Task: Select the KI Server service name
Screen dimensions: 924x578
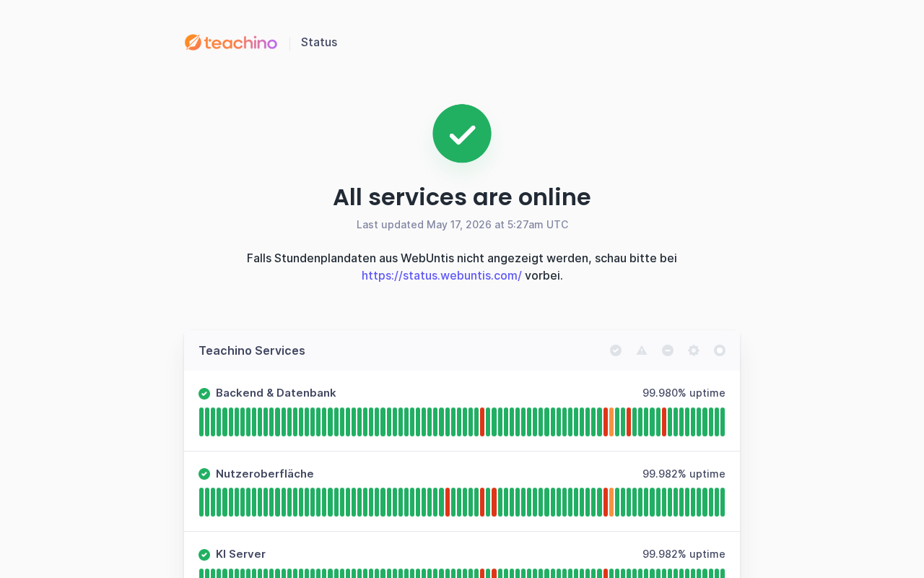Action: (241, 554)
